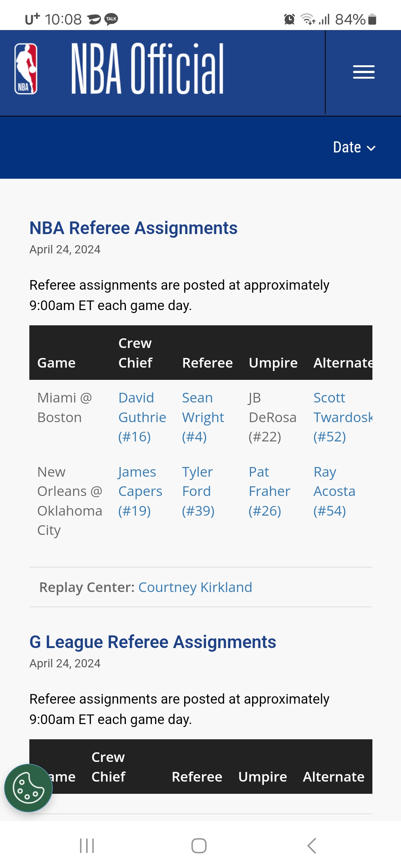This screenshot has width=401, height=868.
Task: Open G League Referee Assignments link
Action: coord(153,642)
